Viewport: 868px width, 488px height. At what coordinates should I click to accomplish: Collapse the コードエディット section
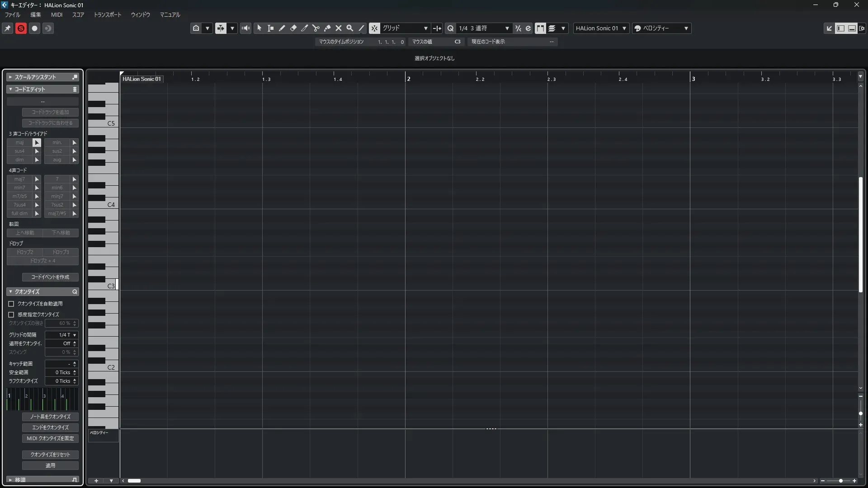tap(10, 89)
